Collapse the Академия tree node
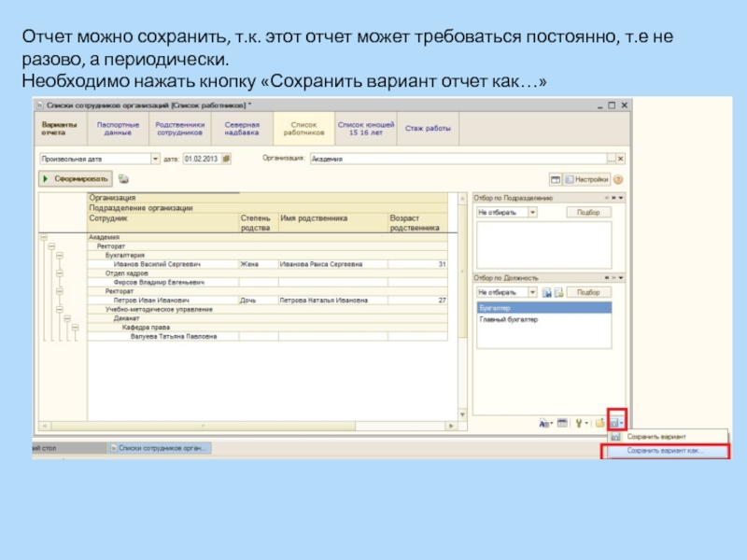The image size is (747, 560). (x=43, y=237)
